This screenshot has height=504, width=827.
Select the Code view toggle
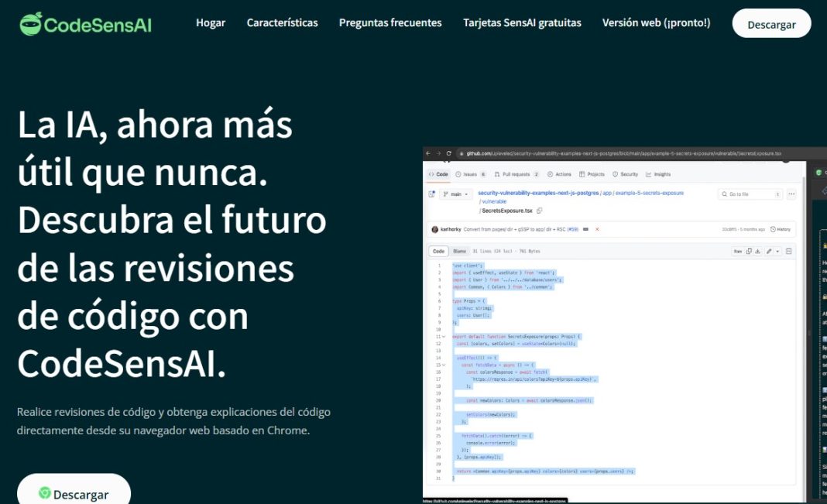(x=439, y=250)
